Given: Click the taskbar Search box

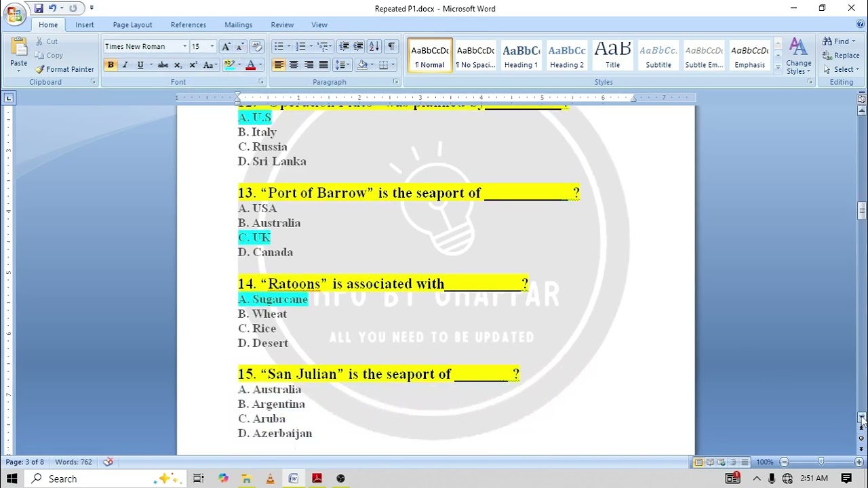Looking at the screenshot, I should coord(105,479).
